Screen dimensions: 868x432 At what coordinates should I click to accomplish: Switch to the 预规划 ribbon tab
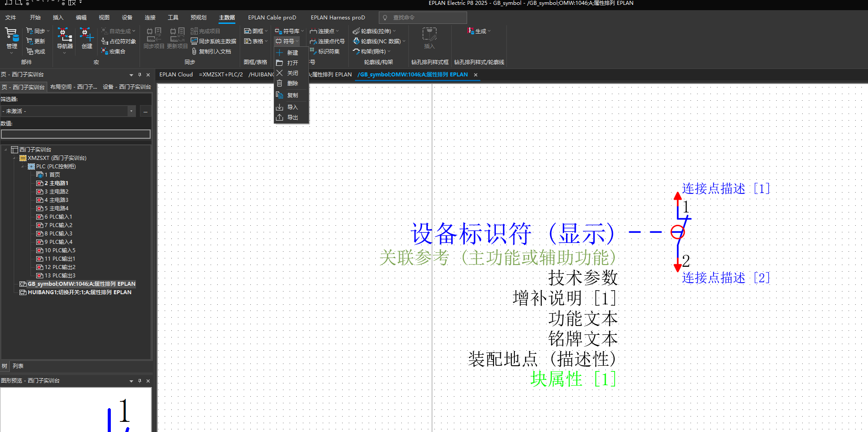199,18
